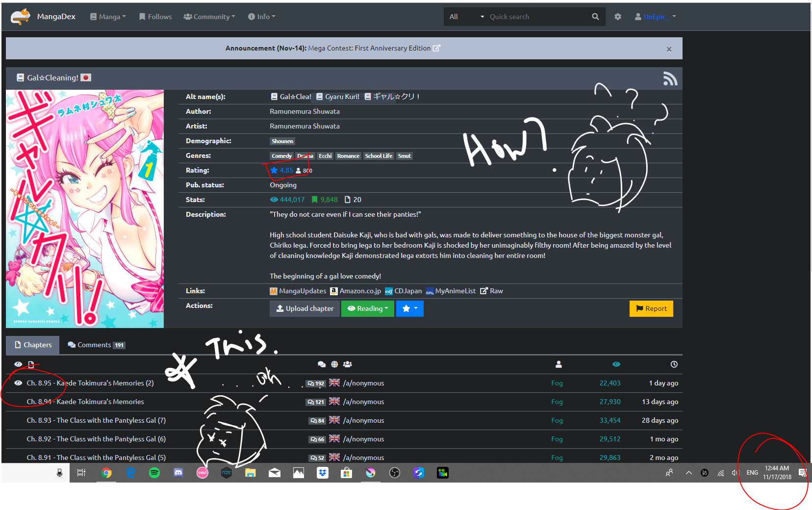Viewport: 812px width, 510px height.
Task: Open comments for chapter 8.94
Action: tap(316, 402)
